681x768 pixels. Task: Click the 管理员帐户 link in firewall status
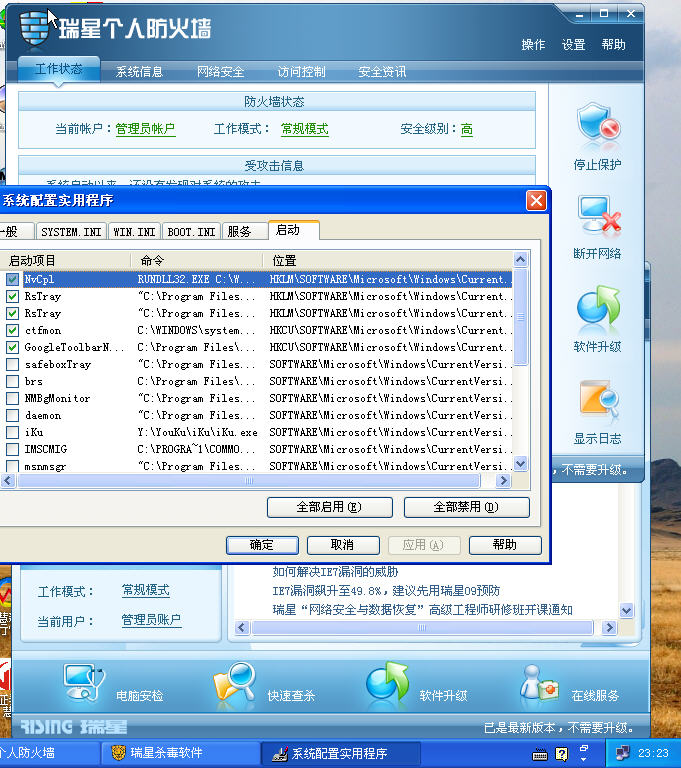click(145, 129)
